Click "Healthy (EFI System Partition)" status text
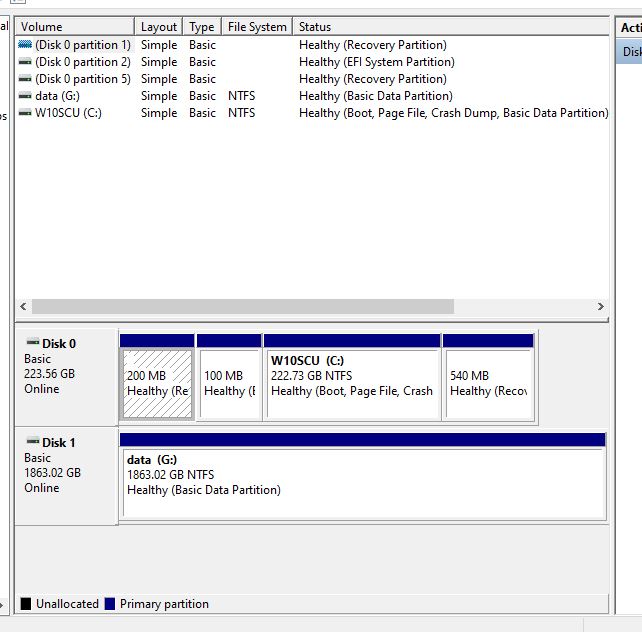The image size is (642, 632). point(377,62)
